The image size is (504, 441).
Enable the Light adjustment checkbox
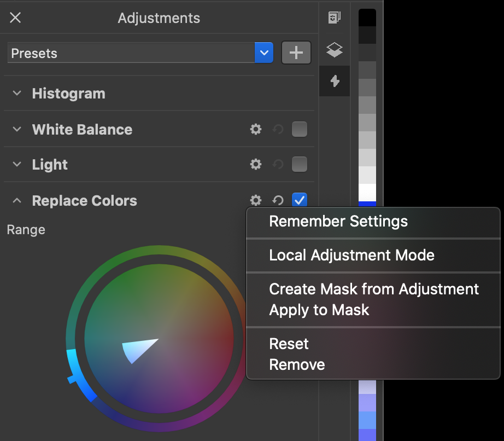tap(299, 165)
